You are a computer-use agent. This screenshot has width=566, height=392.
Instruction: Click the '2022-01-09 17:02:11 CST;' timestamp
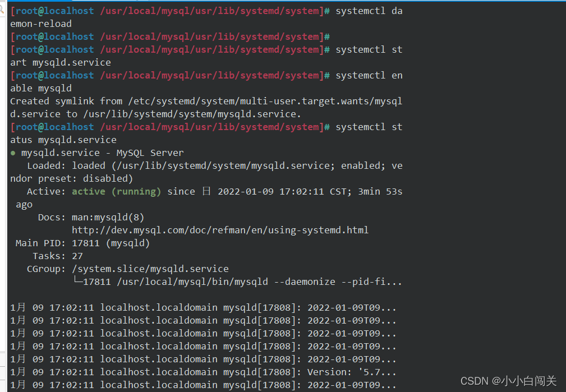(284, 192)
